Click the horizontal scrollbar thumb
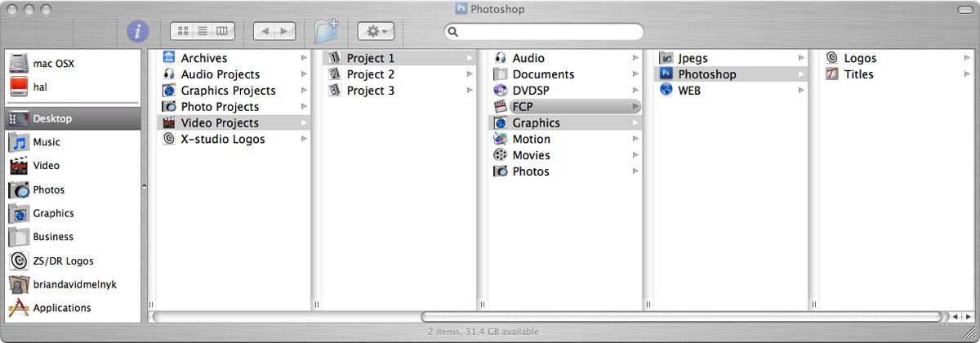This screenshot has height=343, width=980. (x=681, y=316)
